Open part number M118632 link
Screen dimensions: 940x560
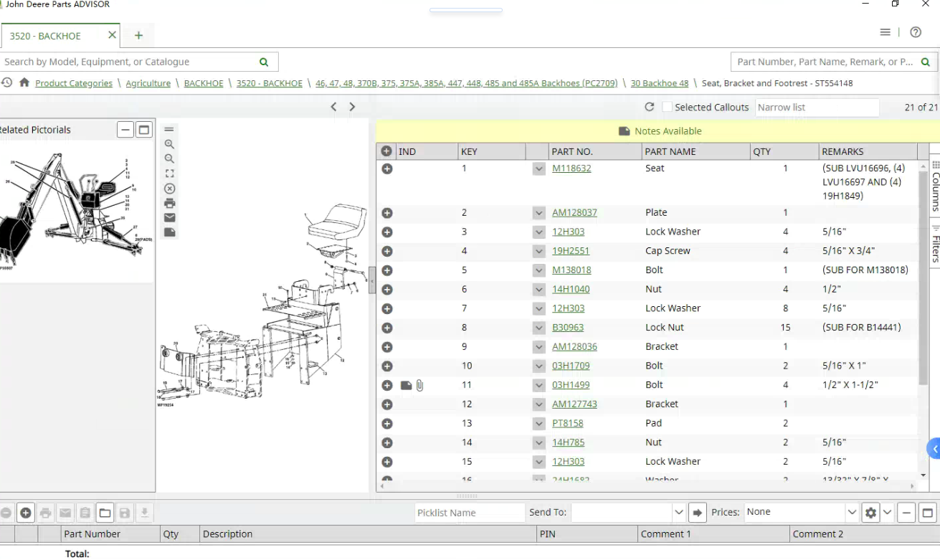pos(571,169)
